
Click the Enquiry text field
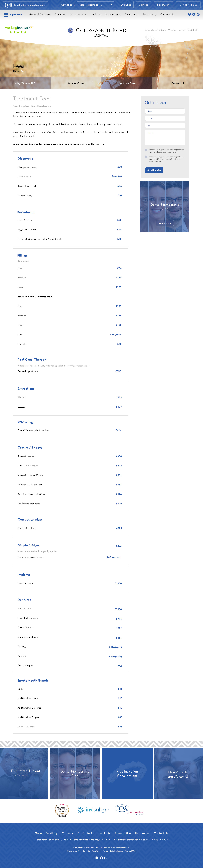(165, 138)
